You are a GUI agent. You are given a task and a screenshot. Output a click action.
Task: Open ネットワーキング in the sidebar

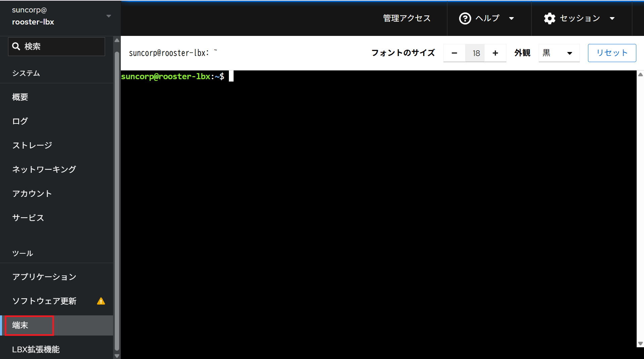44,169
